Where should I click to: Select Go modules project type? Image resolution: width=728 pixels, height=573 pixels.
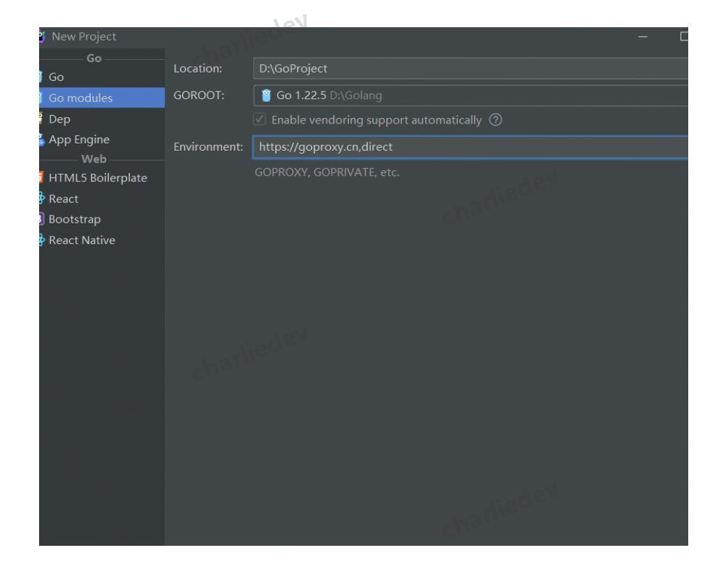(x=102, y=98)
